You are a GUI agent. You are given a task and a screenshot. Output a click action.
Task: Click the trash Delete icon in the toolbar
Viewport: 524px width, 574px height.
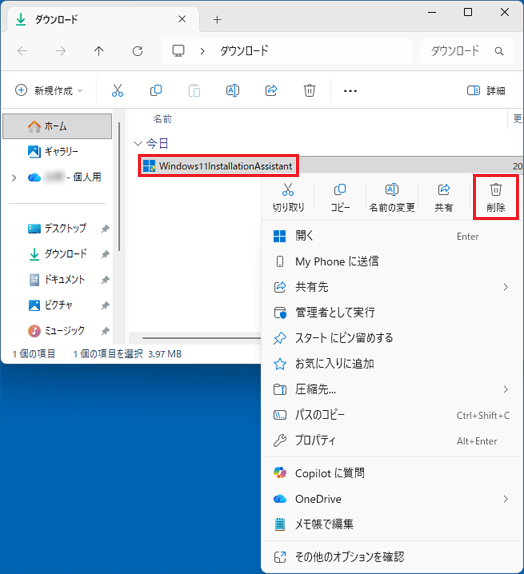[x=309, y=90]
